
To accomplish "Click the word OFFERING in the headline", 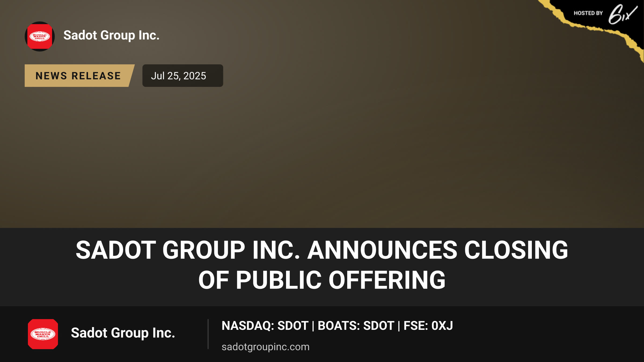I will 387,280.
